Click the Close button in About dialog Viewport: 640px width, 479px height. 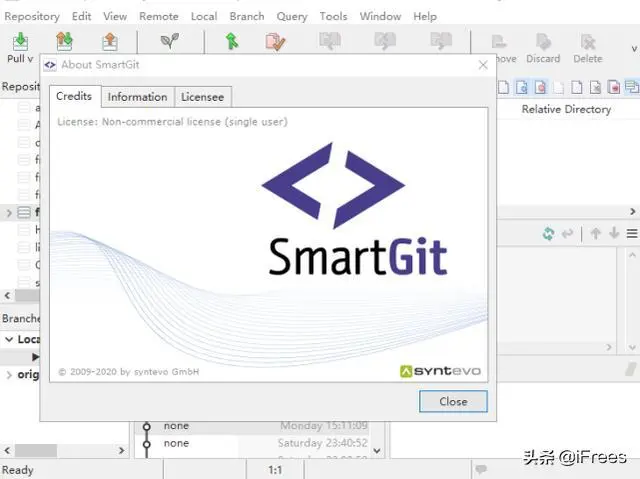coord(453,401)
